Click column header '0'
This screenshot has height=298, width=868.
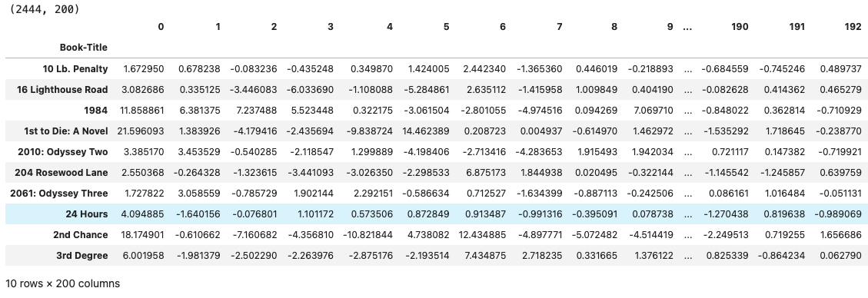coord(161,27)
